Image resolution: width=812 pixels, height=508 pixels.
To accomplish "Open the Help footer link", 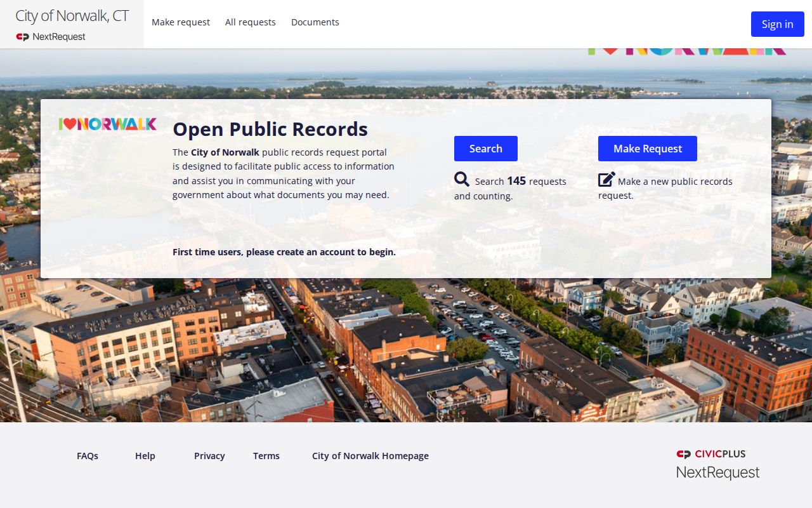I will click(145, 456).
